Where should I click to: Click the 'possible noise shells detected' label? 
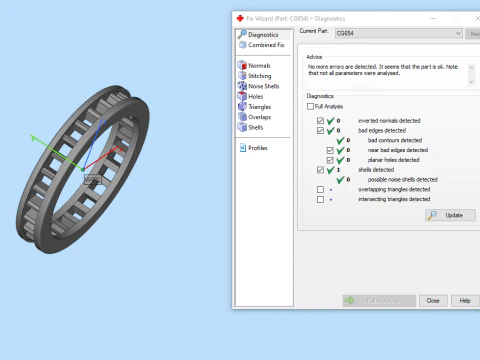coord(403,180)
